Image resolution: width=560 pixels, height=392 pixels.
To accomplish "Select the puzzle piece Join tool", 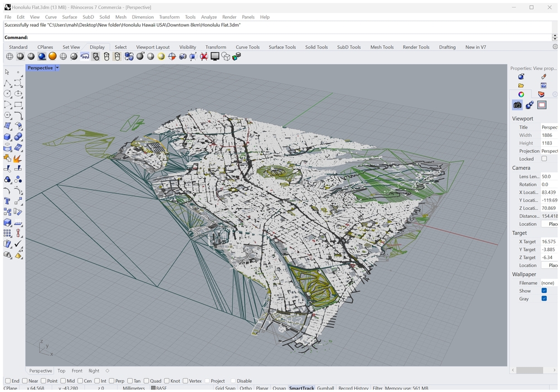I will [7, 158].
